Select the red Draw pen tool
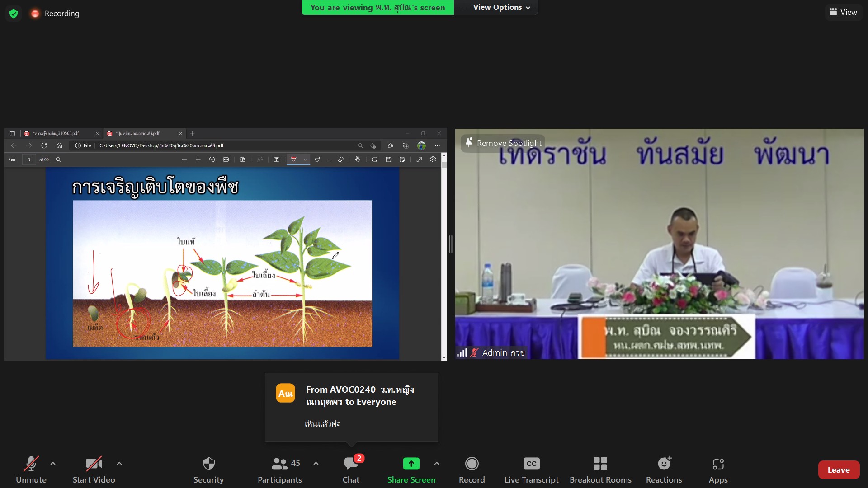The width and height of the screenshot is (868, 488). point(293,160)
